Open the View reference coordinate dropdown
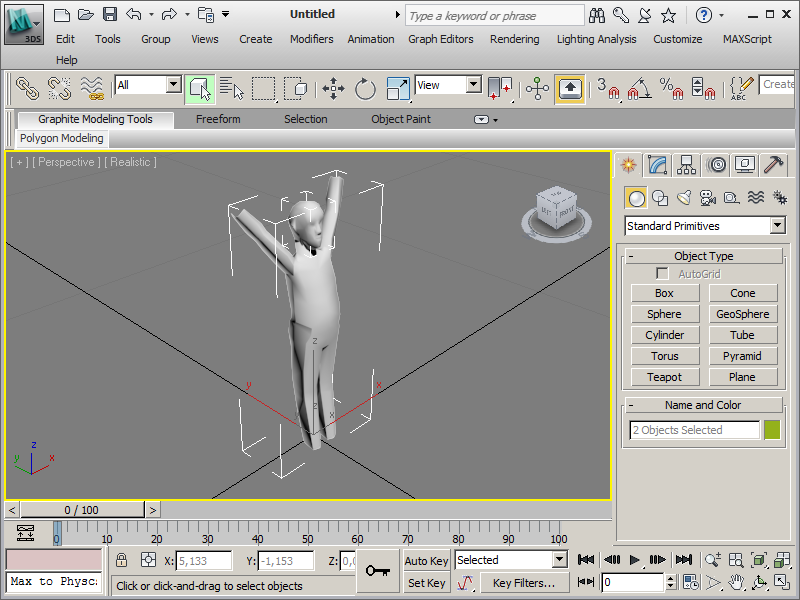 point(474,86)
